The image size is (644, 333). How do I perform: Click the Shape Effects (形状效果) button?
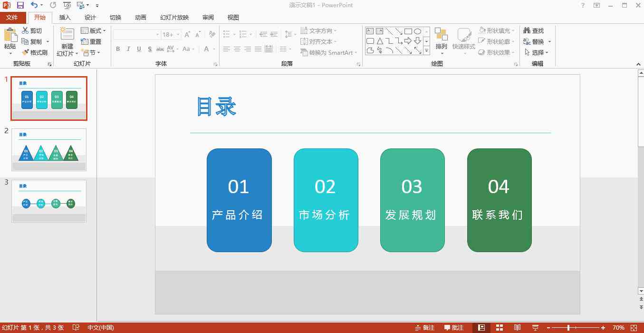click(x=497, y=52)
